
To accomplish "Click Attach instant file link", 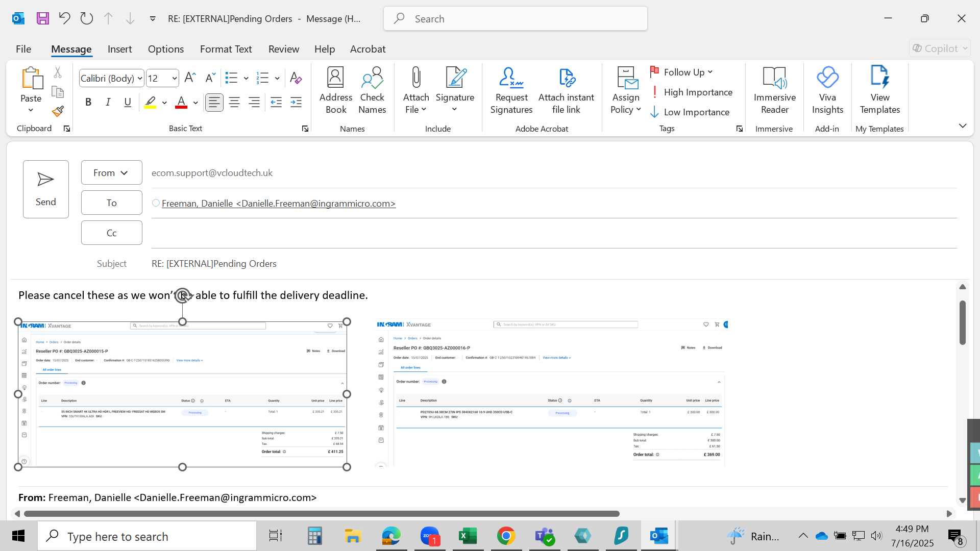I will point(566,90).
